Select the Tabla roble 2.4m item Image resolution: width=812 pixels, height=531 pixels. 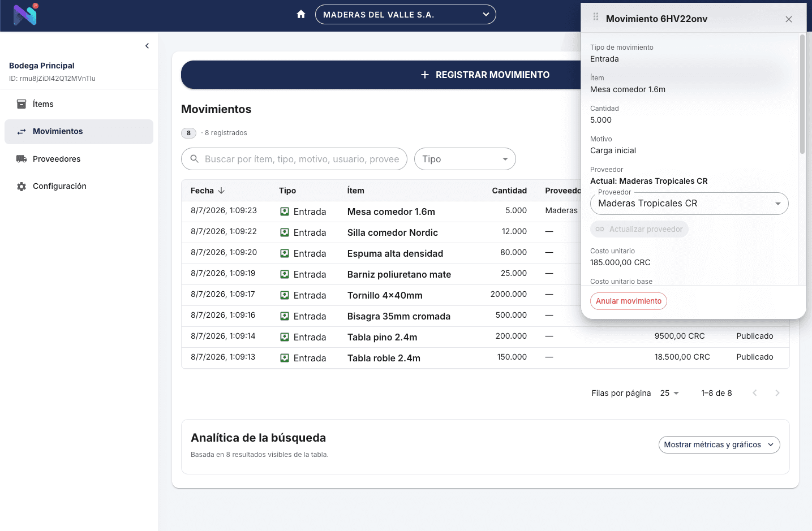tap(384, 358)
